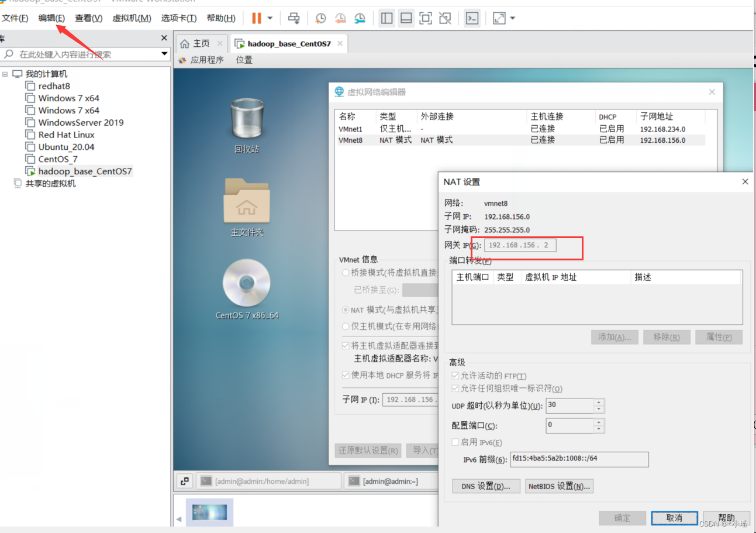756x533 pixels.
Task: Open the 编辑(E) menu
Action: tap(51, 18)
